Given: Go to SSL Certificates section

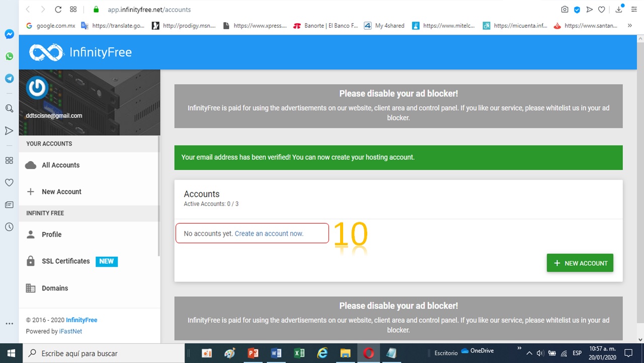Looking at the screenshot, I should click(x=65, y=261).
